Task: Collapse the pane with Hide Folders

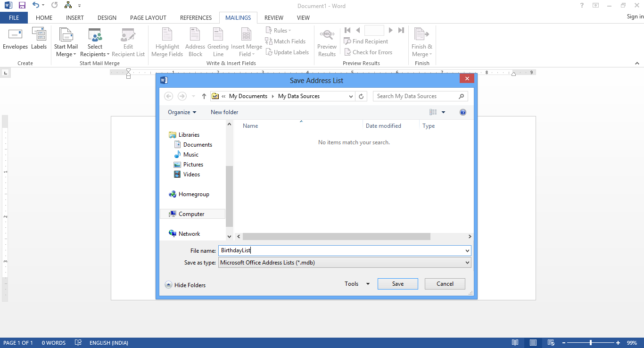Action: tap(185, 285)
